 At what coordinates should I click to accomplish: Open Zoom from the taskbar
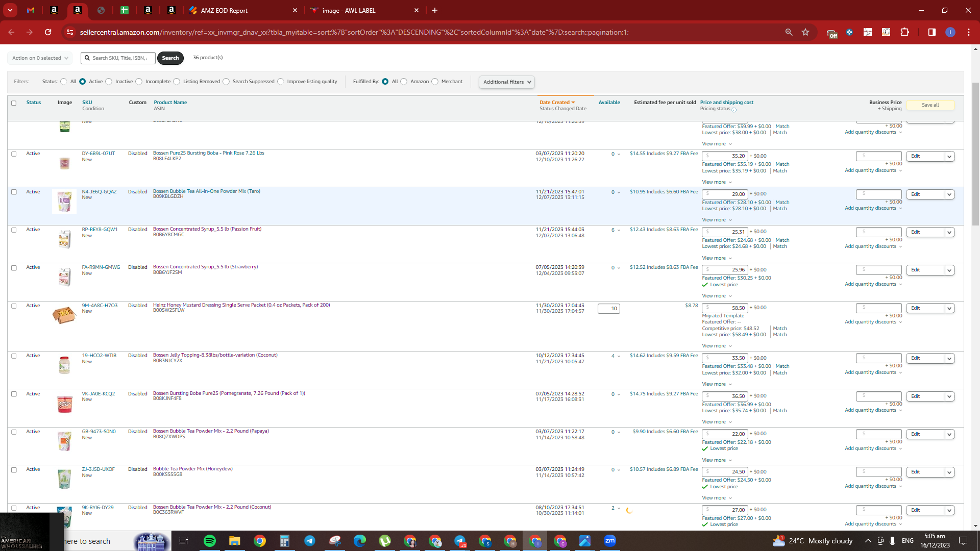pos(610,541)
